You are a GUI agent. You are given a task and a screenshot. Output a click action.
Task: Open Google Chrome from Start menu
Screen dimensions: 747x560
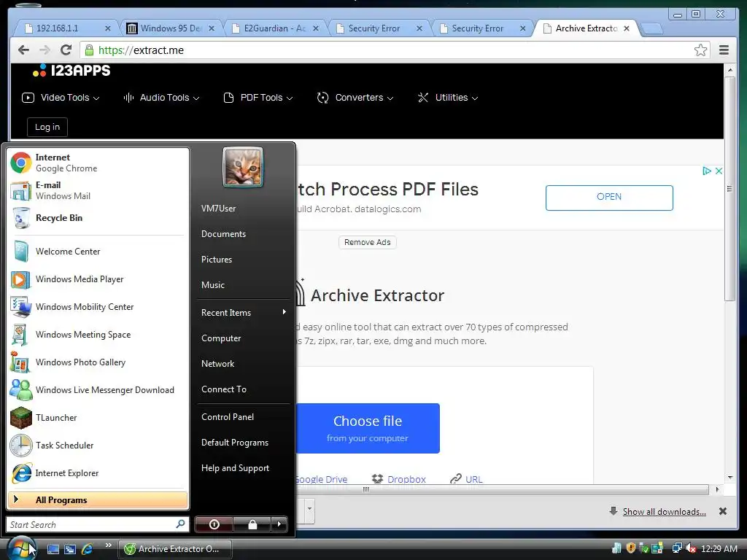click(x=98, y=163)
